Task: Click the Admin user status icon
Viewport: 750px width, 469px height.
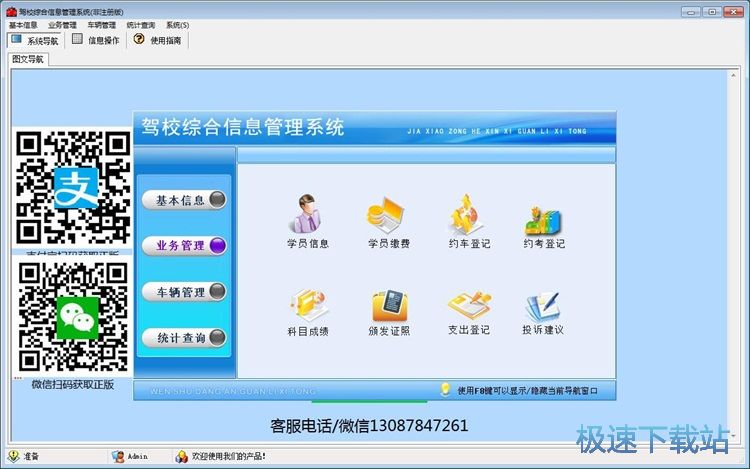Action: coord(118,457)
